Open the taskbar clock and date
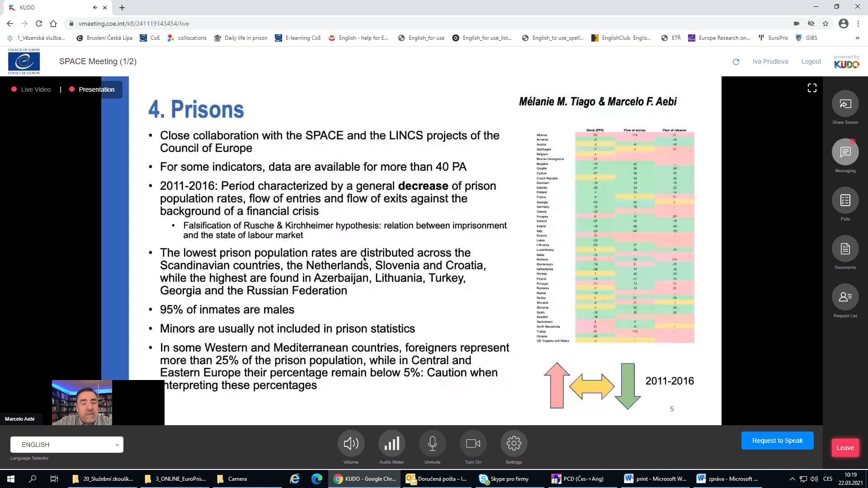 coord(850,479)
